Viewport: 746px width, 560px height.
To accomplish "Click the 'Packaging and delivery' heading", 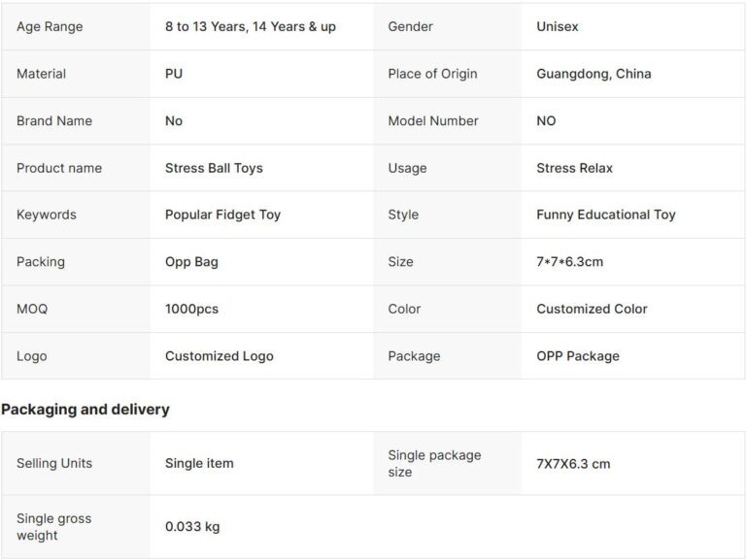I will [85, 410].
